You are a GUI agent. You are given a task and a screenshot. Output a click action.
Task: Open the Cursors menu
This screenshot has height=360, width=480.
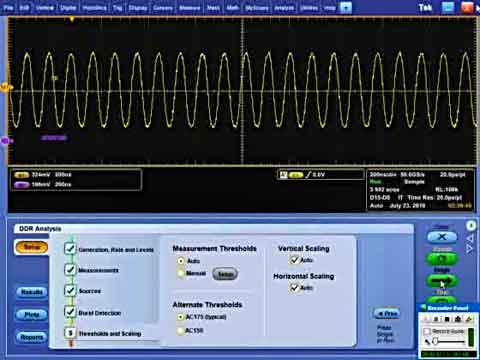[163, 7]
